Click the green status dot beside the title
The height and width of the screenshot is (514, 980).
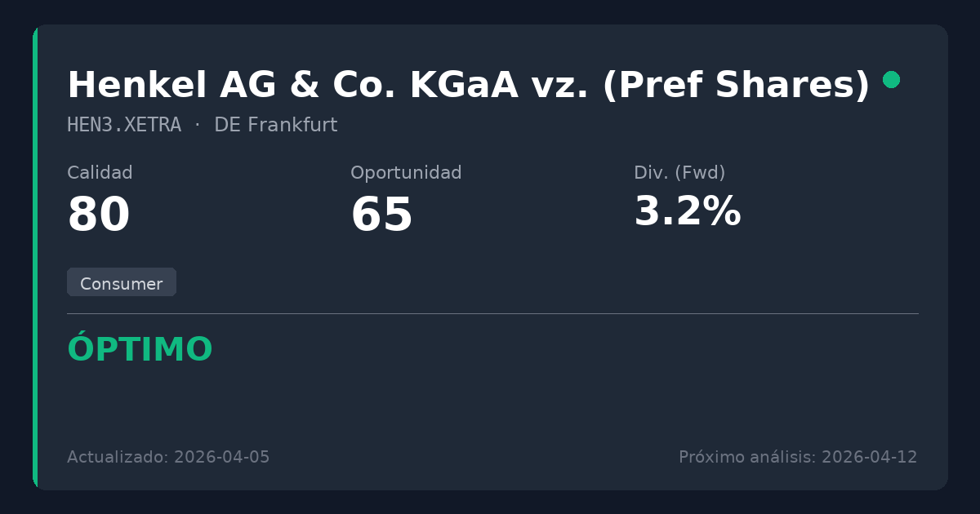891,80
